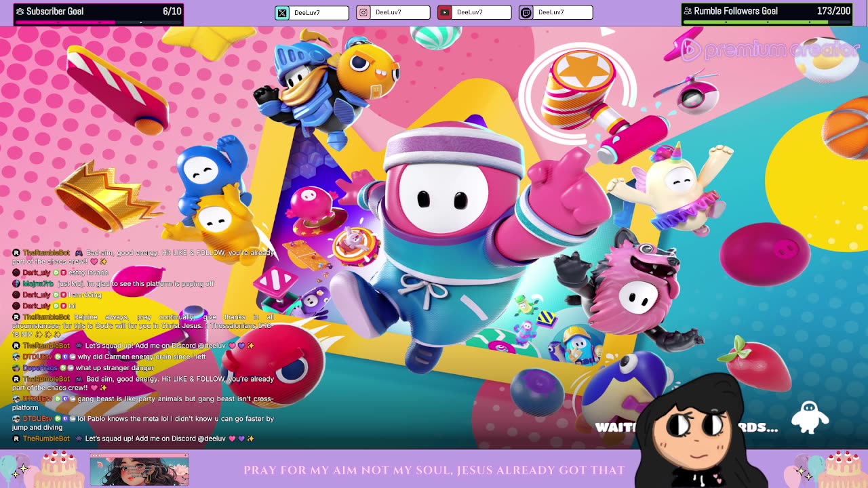Click the white ghost icon near waiting text
The height and width of the screenshot is (488, 868).
click(810, 417)
